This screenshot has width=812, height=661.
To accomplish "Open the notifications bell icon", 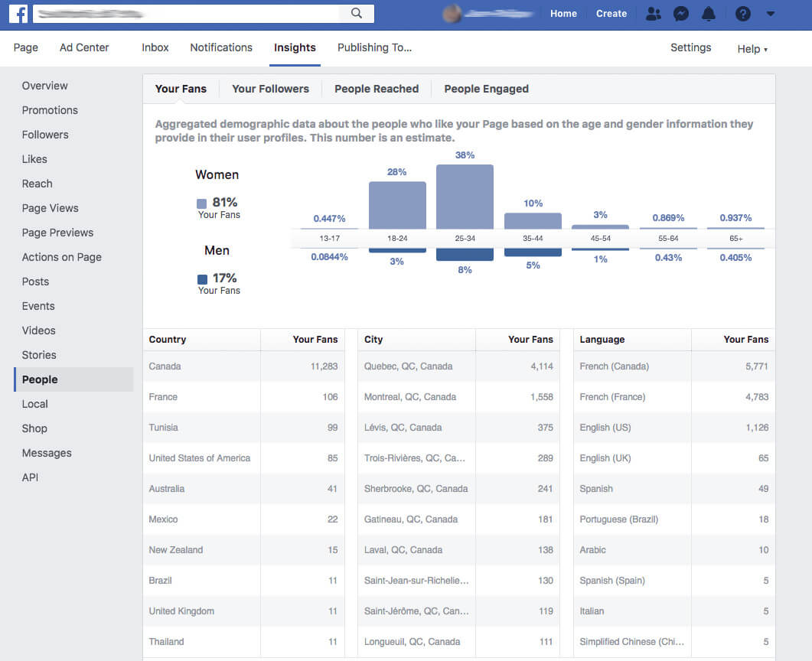I will point(709,14).
